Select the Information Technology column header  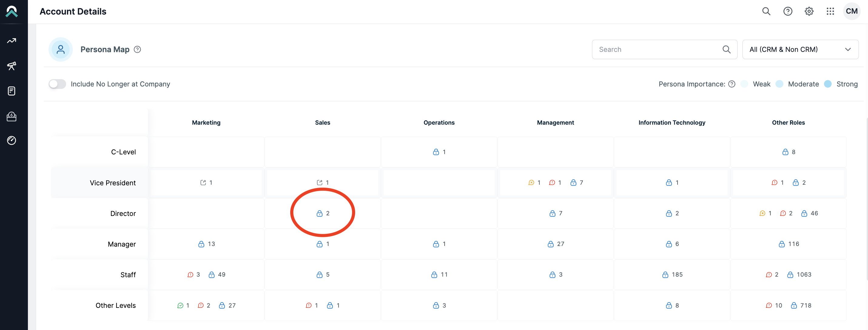click(672, 123)
